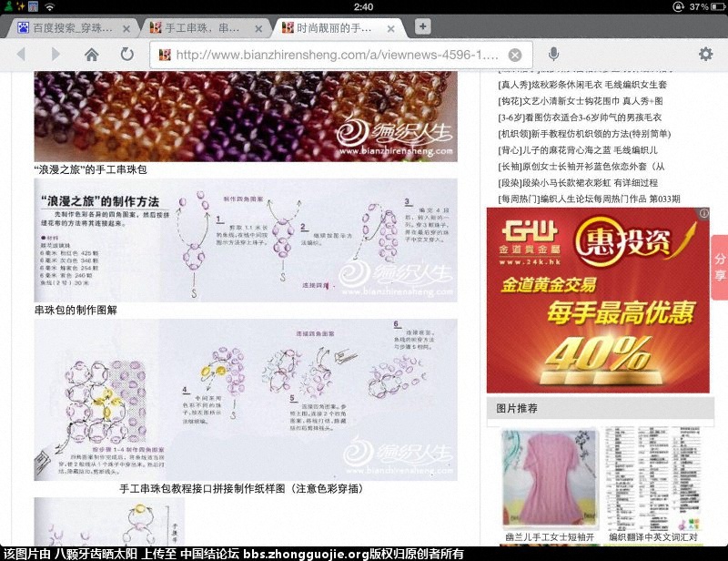Open the [每周热门] 第033期 link
Screen dimensions: 728x561
click(588, 199)
